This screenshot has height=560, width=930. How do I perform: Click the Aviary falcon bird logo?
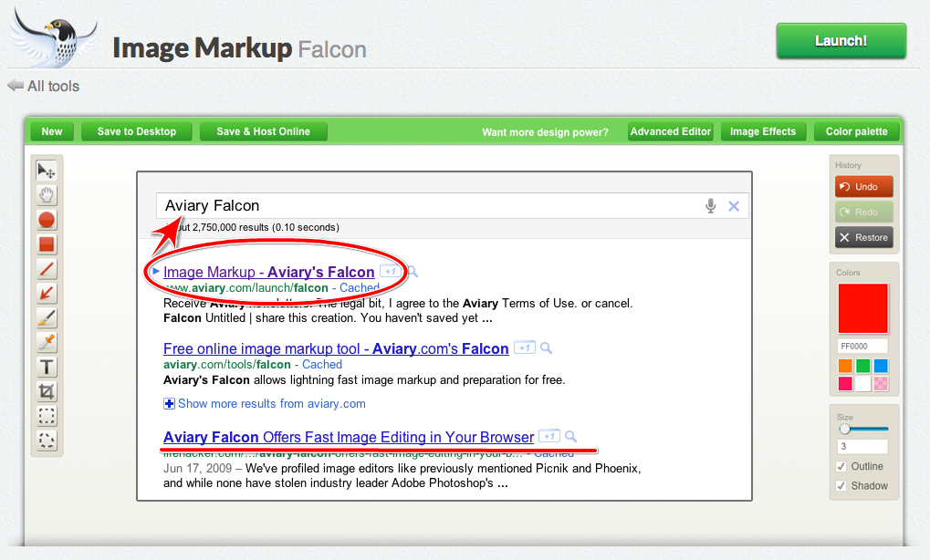point(53,37)
